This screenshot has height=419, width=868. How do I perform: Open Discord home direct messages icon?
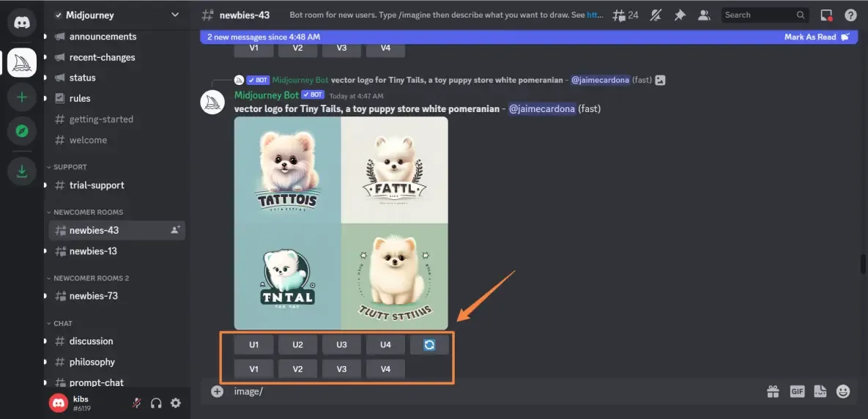[x=21, y=23]
